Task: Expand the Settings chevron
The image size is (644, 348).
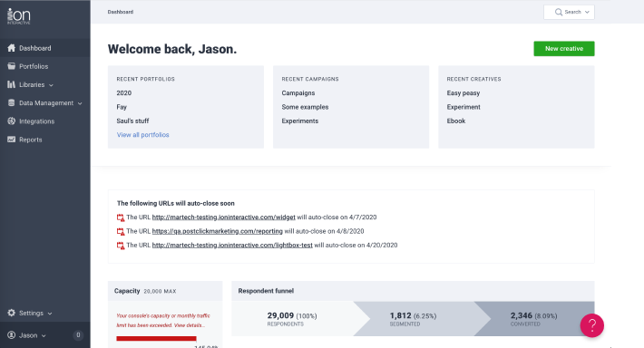Action: (50, 314)
